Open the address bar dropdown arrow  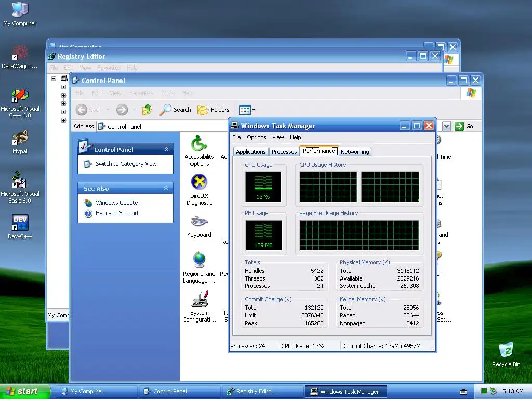[x=446, y=126]
